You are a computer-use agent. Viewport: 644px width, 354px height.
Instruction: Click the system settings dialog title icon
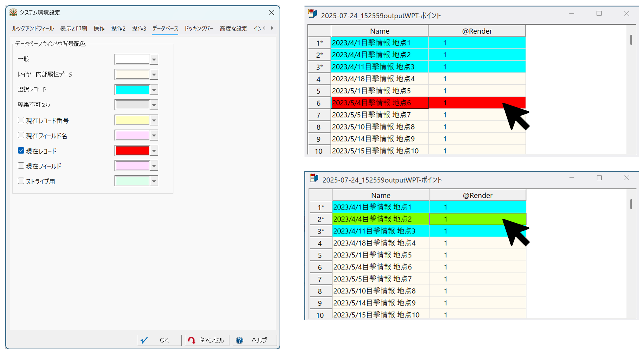13,12
